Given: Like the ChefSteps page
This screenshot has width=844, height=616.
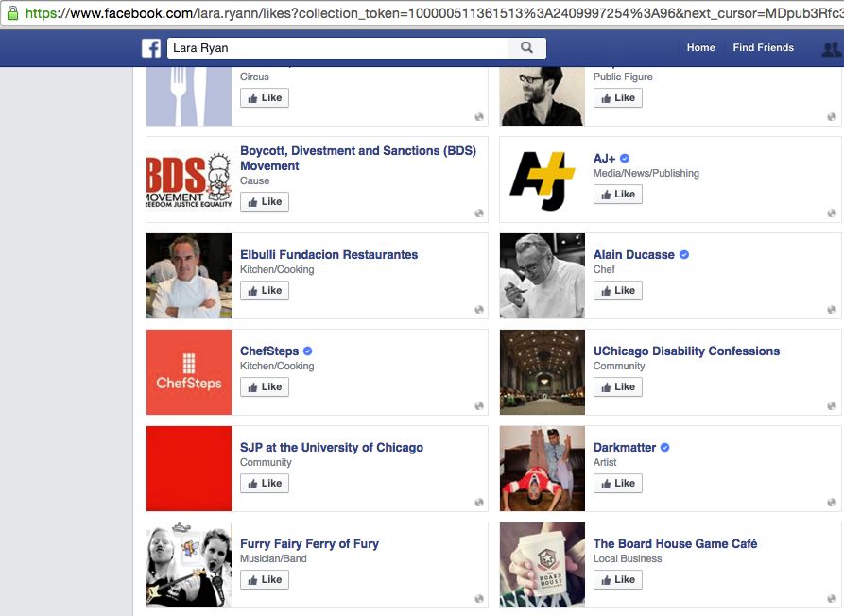Looking at the screenshot, I should coord(265,387).
